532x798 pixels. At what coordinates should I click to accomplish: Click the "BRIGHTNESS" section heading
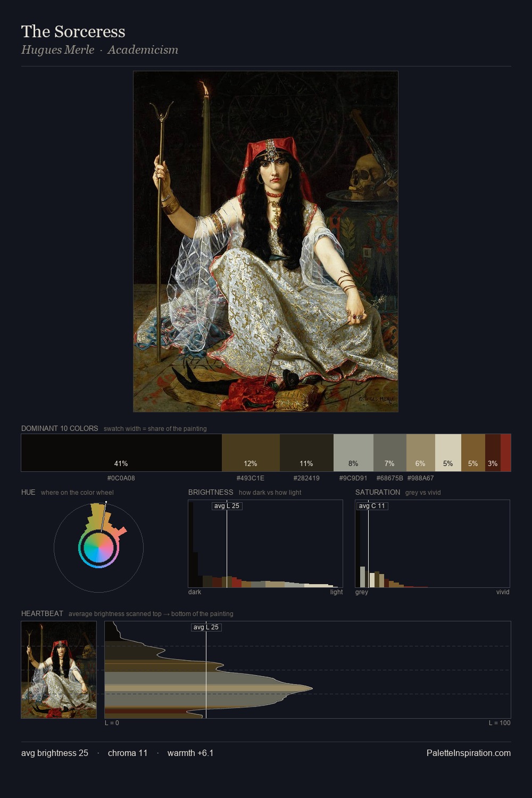(211, 492)
